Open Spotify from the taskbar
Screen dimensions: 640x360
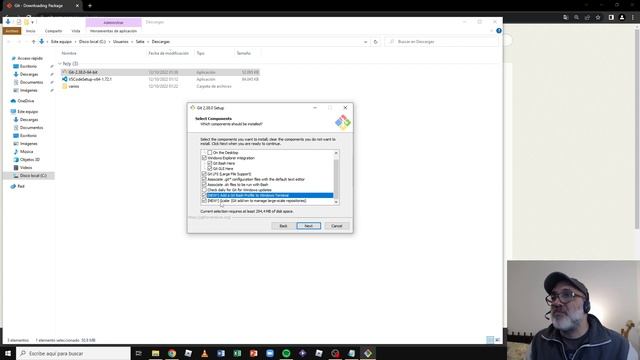[286, 353]
